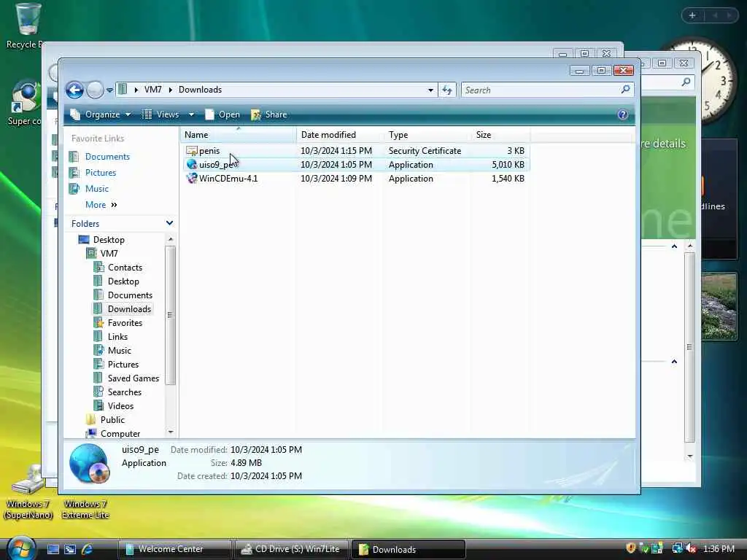Click the uiso9_pe details pane preview icon
Viewport: 747px width, 560px height.
pos(89,463)
